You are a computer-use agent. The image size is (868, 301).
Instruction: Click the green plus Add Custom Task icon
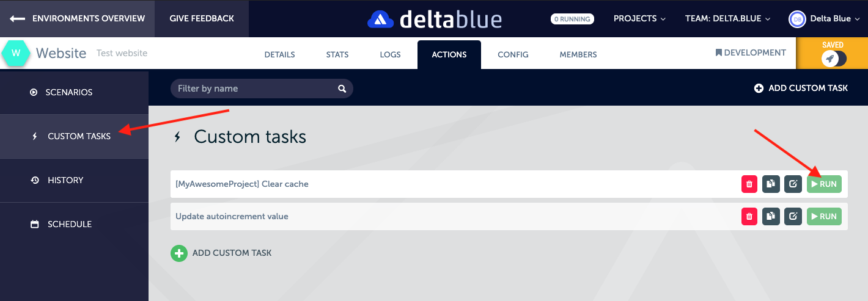pos(178,253)
